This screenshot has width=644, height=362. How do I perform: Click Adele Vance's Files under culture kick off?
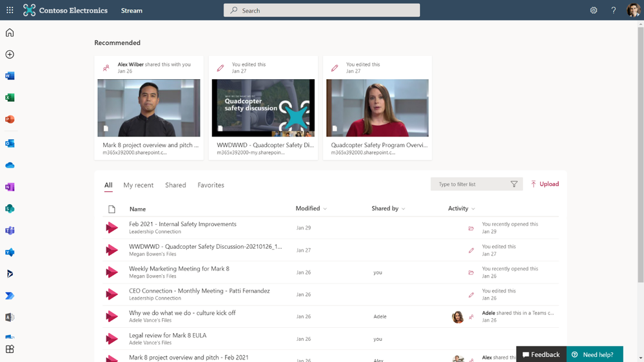[150, 320]
